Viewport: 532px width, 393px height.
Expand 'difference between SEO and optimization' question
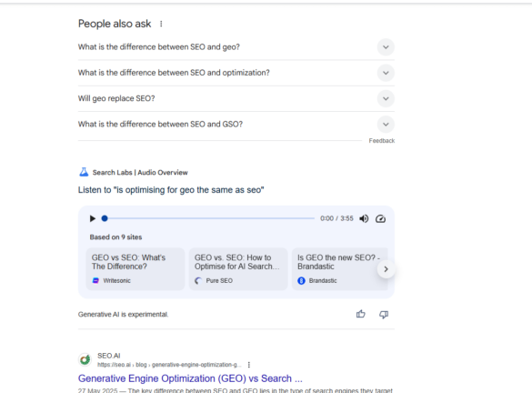(x=236, y=73)
